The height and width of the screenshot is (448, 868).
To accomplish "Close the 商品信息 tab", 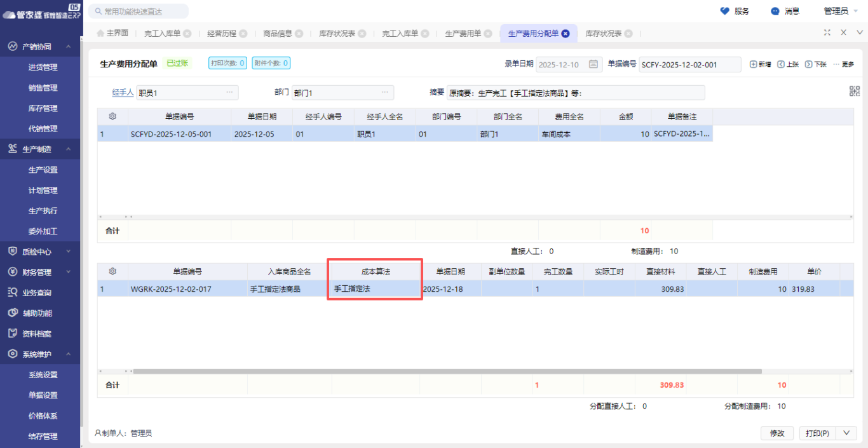I will [x=299, y=34].
